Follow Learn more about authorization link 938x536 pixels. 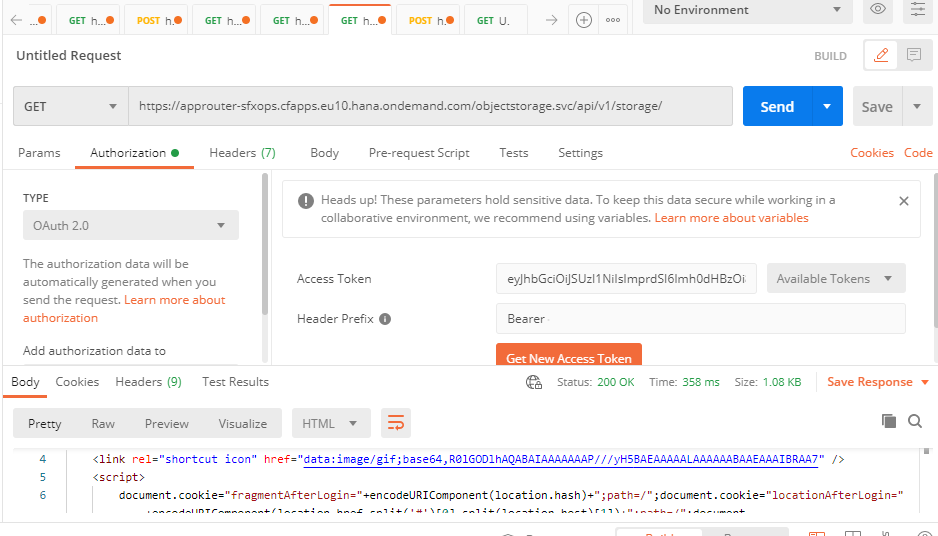(124, 309)
